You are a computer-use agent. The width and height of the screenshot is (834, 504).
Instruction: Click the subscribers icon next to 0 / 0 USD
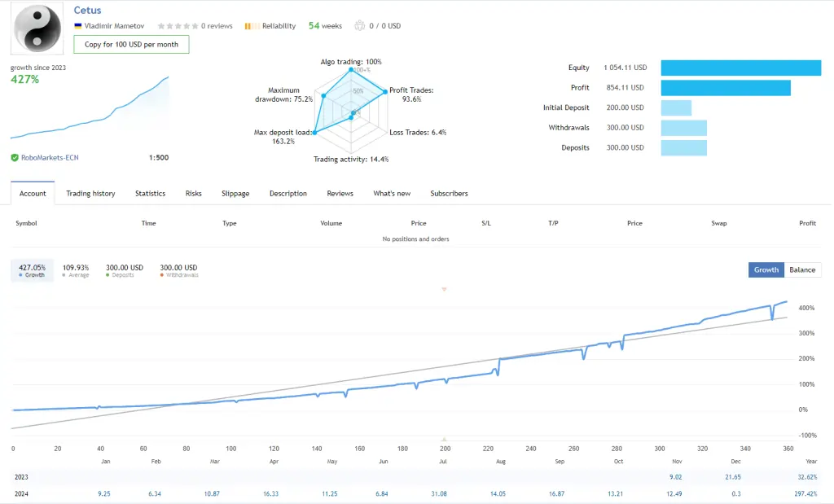tap(359, 25)
